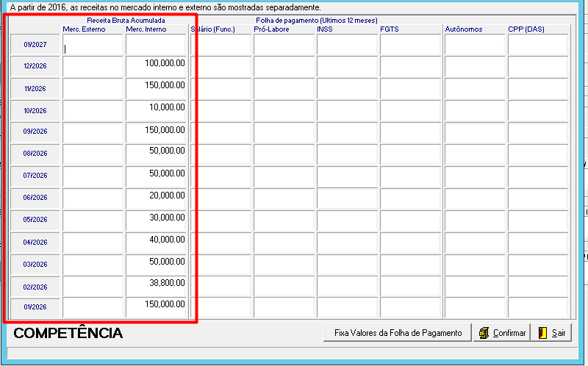588x366 pixels.
Task: Select FGTS field for 09/2026
Action: (410, 133)
